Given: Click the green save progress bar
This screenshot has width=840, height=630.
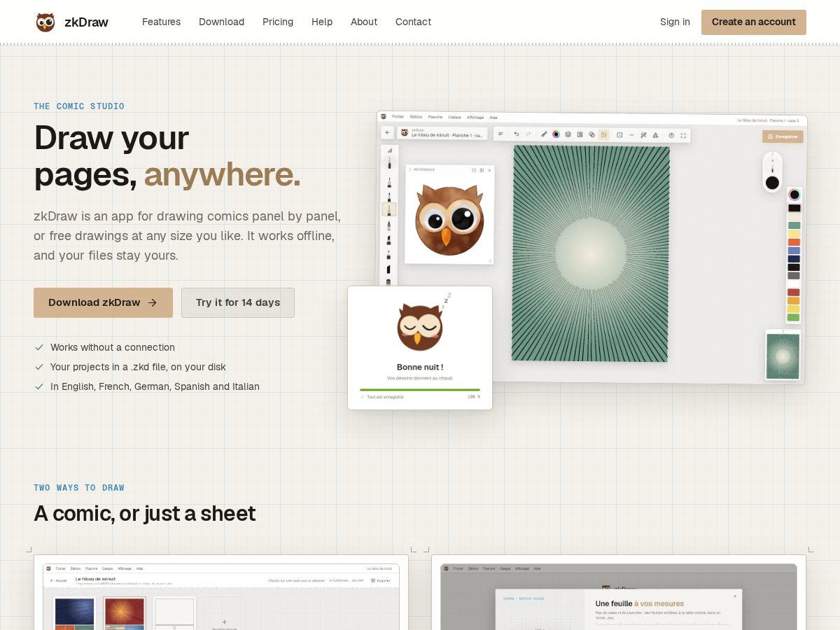Looking at the screenshot, I should point(420,389).
